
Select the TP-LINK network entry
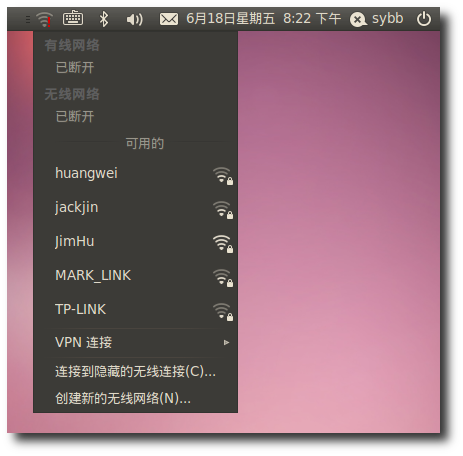click(136, 310)
